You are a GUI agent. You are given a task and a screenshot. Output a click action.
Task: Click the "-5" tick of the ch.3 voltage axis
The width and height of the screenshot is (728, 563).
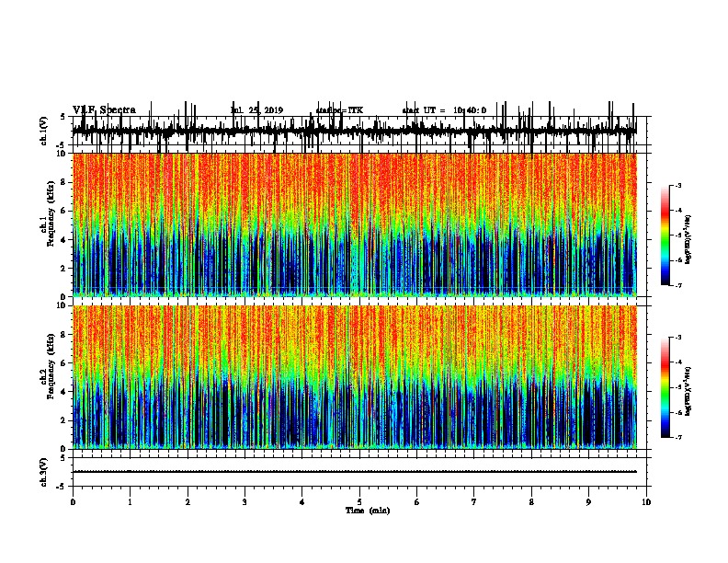63,487
